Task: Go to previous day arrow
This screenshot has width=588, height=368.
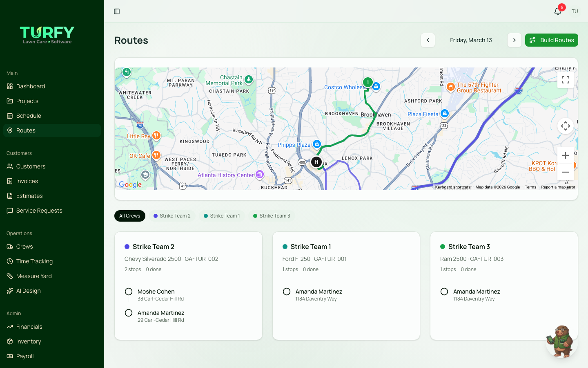Action: pos(428,40)
